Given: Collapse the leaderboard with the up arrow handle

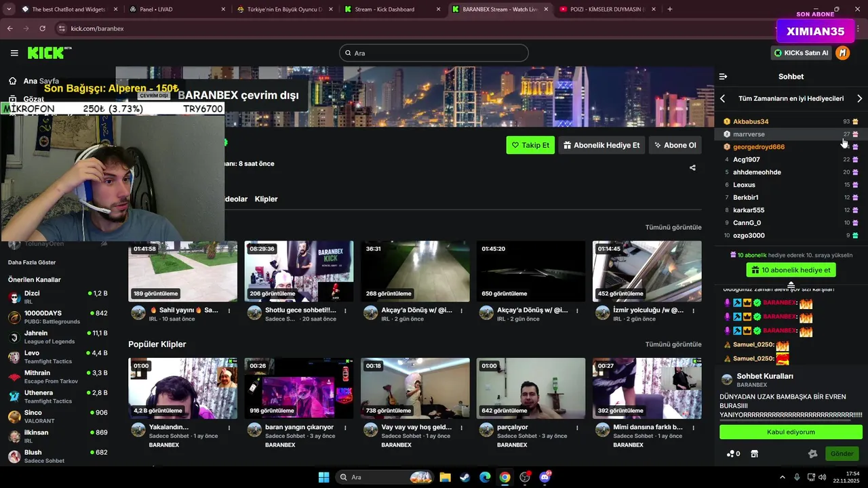Looking at the screenshot, I should point(791,285).
